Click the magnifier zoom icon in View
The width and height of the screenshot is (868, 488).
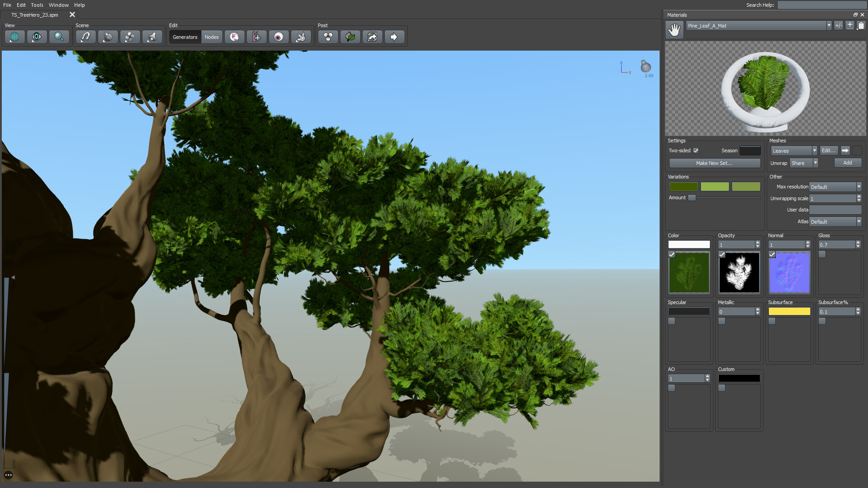pos(59,37)
